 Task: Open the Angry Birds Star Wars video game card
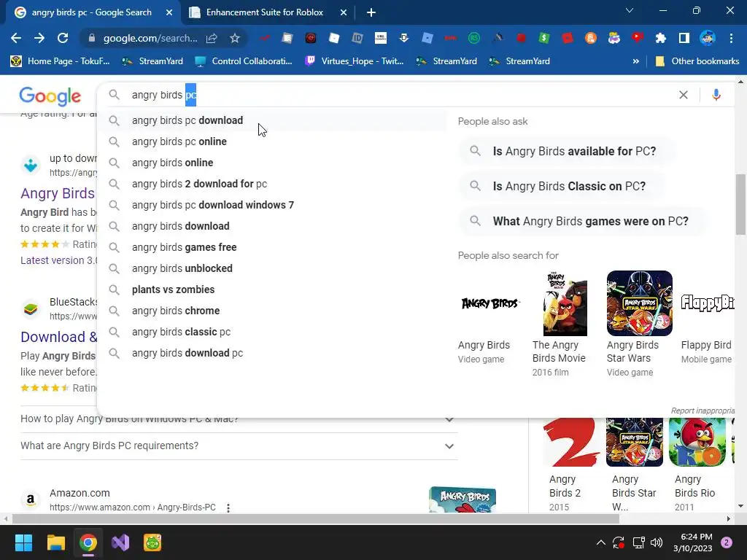[x=639, y=324]
